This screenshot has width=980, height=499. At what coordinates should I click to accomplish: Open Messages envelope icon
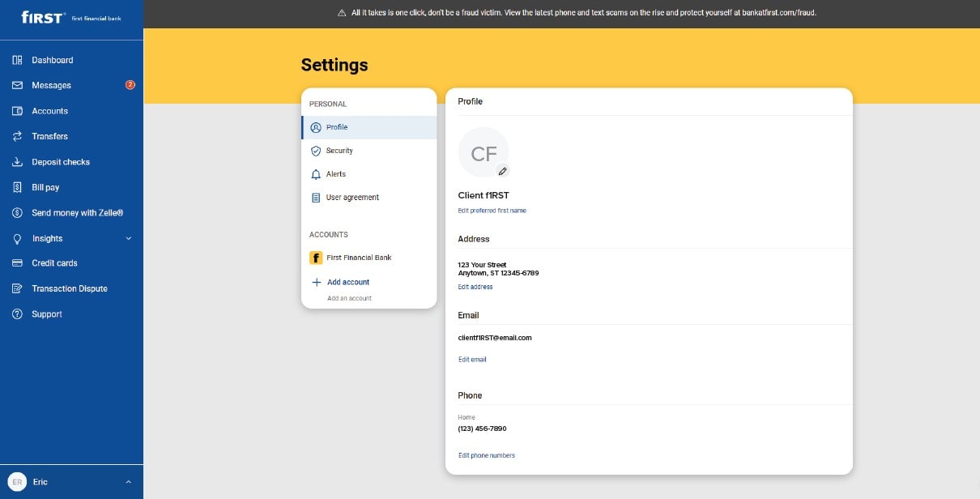17,85
